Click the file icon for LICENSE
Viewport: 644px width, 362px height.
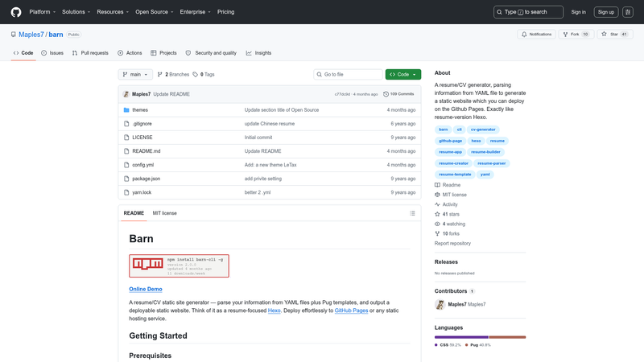click(126, 138)
